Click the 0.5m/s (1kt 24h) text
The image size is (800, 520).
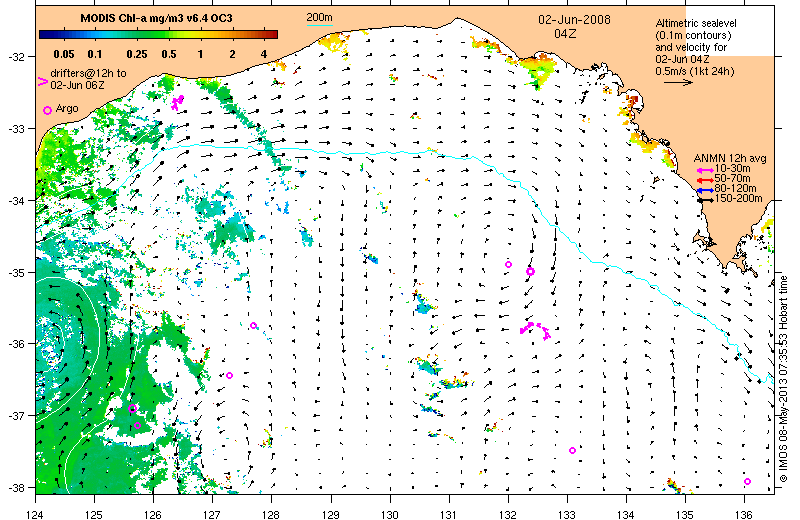click(x=695, y=71)
